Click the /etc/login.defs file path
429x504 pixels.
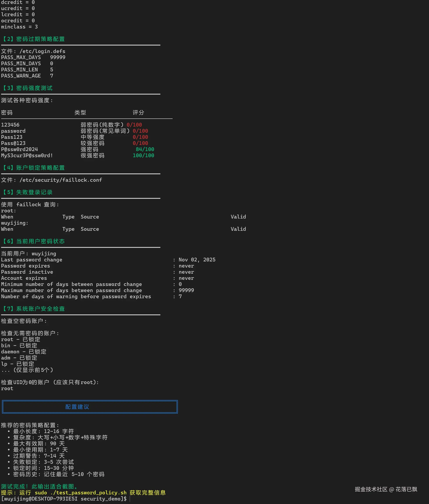[x=42, y=51]
